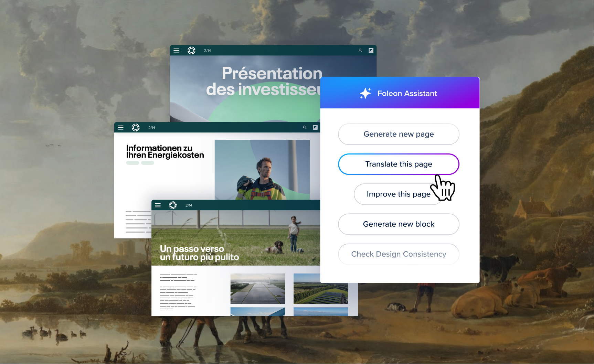This screenshot has height=364, width=594.
Task: Click search icon in French presentation window
Action: coord(360,50)
